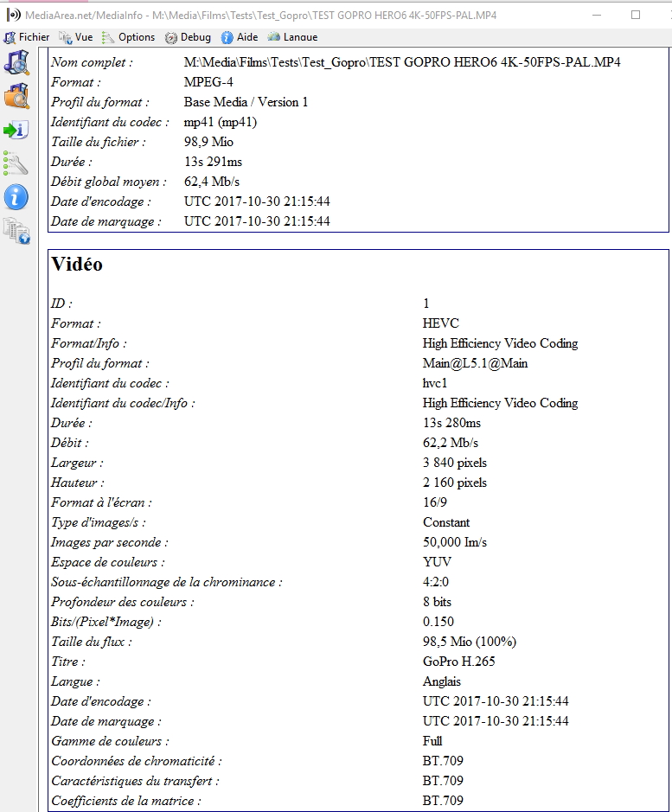Click the 'Taille du flux :' label
The height and width of the screenshot is (812, 672).
coord(91,642)
